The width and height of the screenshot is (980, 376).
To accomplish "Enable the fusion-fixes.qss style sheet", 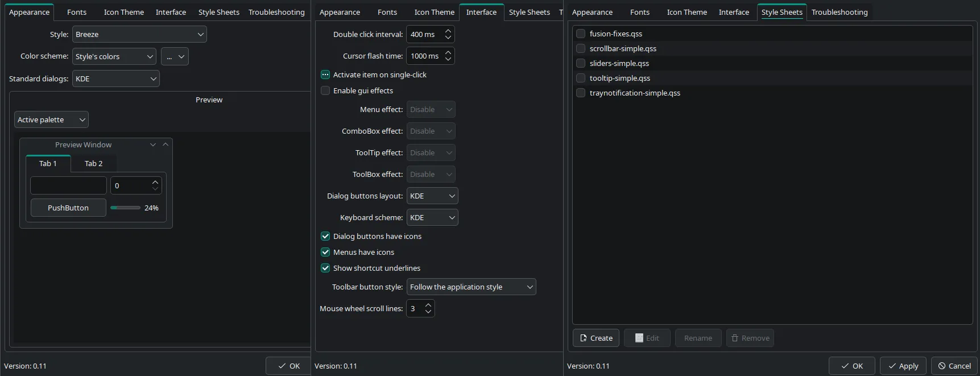I will point(581,34).
